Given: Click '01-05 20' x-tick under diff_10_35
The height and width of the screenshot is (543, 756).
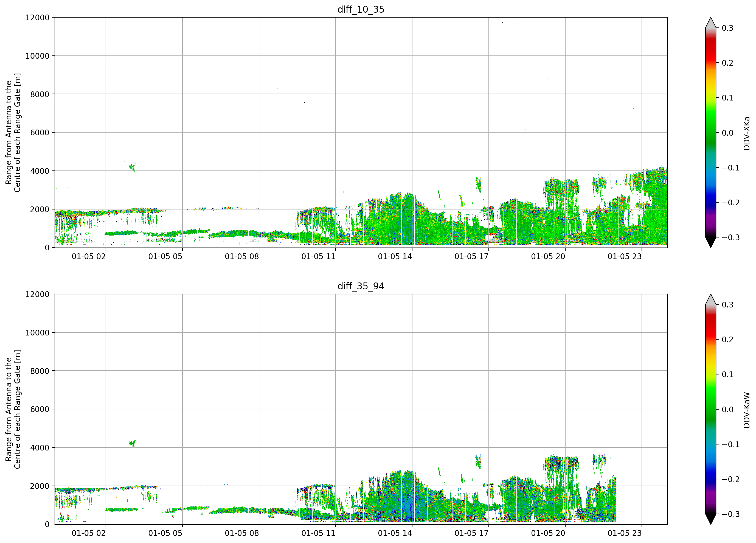Looking at the screenshot, I should click(548, 256).
